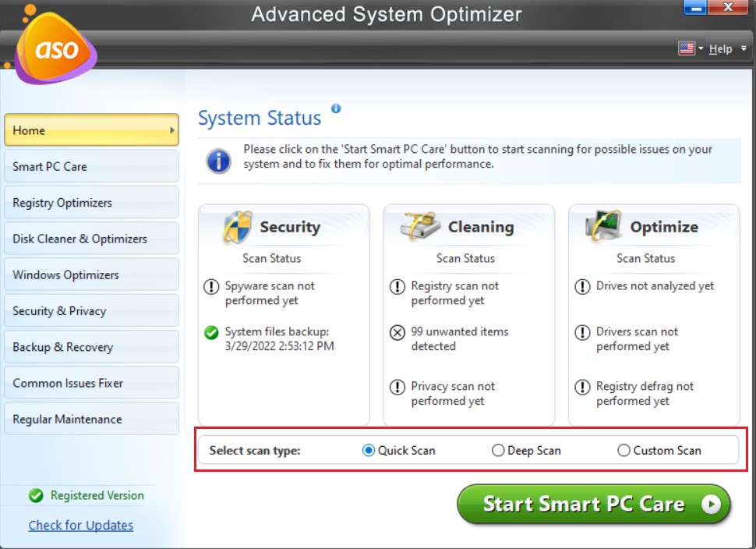Expand the Help menu dropdown arrow
Image resolution: width=756 pixels, height=549 pixels.
tap(744, 49)
